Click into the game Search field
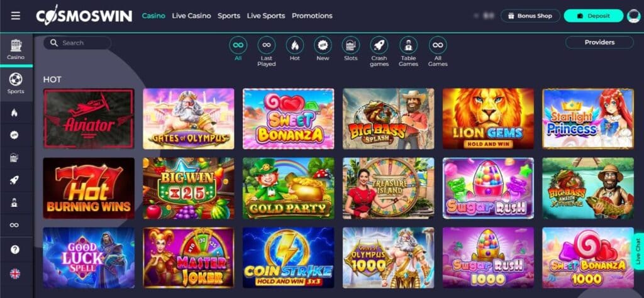The image size is (644, 298). 77,43
